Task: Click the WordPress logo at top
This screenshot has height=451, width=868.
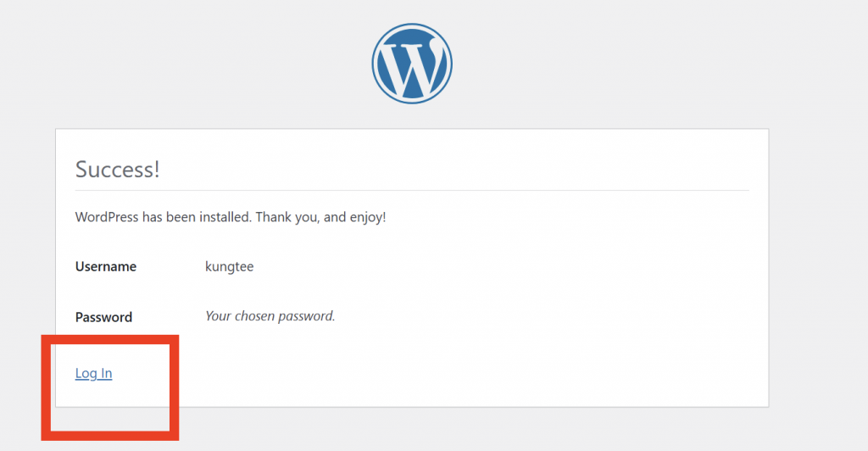Action: tap(412, 64)
